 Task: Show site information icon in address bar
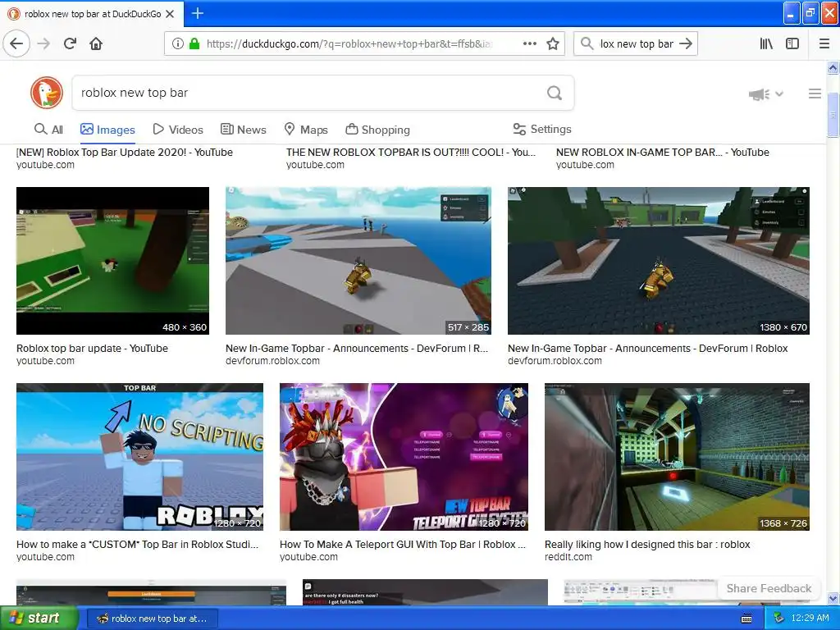[x=178, y=44]
